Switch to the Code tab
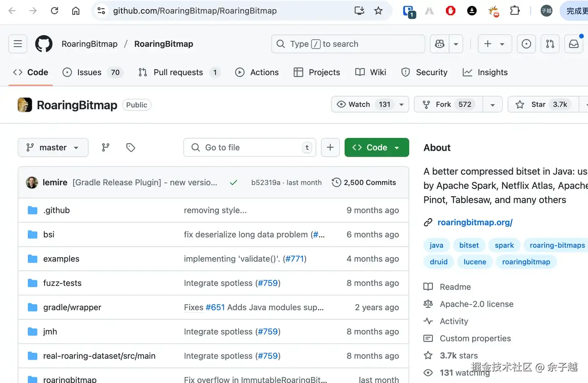 [31, 72]
